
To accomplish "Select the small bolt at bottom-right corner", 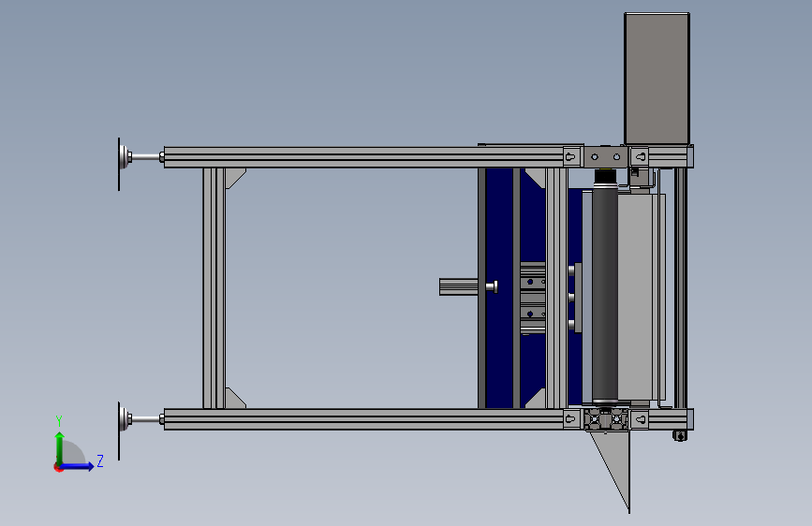I will (x=680, y=436).
